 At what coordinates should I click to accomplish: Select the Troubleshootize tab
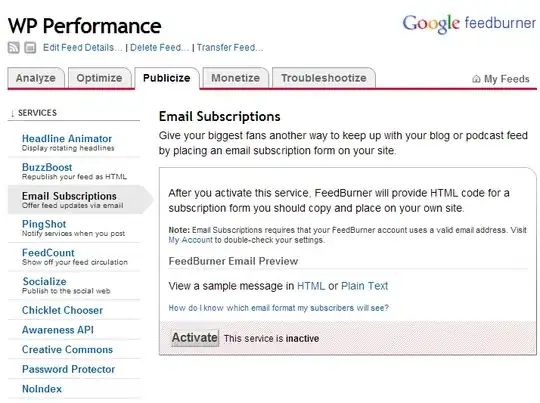(324, 78)
